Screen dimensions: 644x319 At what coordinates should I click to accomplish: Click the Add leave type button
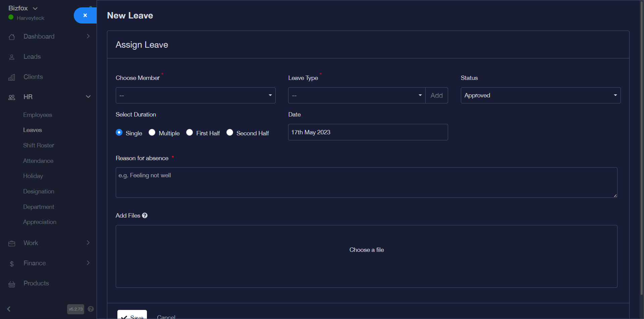(x=436, y=95)
